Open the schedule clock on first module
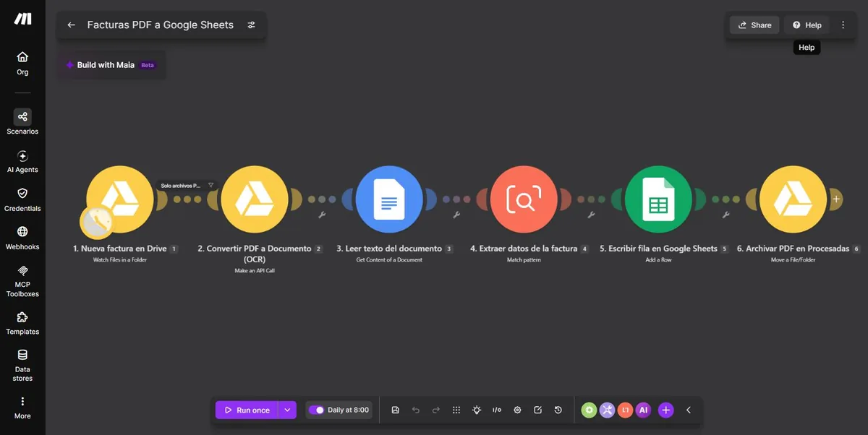 pos(96,223)
